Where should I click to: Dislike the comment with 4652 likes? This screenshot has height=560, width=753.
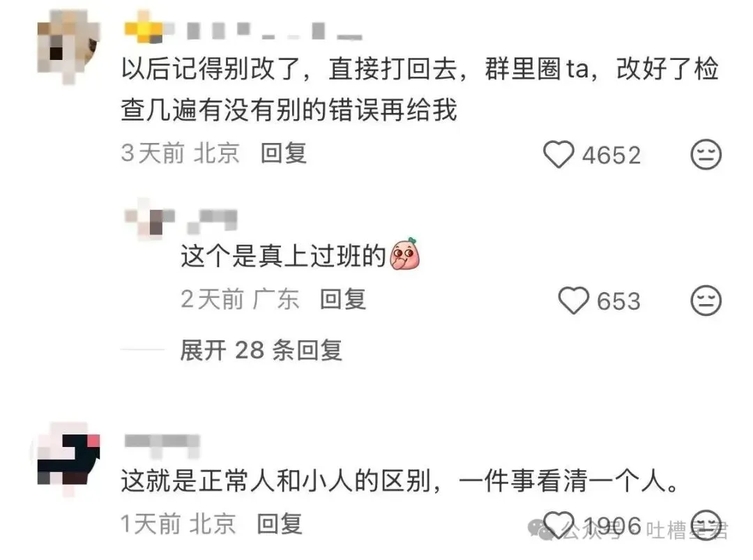[706, 155]
